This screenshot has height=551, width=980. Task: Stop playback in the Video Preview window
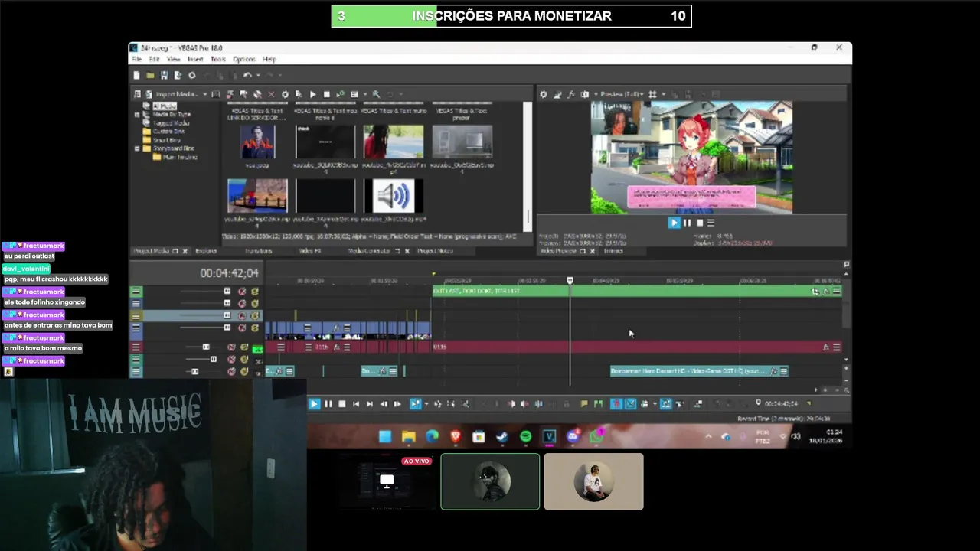coord(699,223)
